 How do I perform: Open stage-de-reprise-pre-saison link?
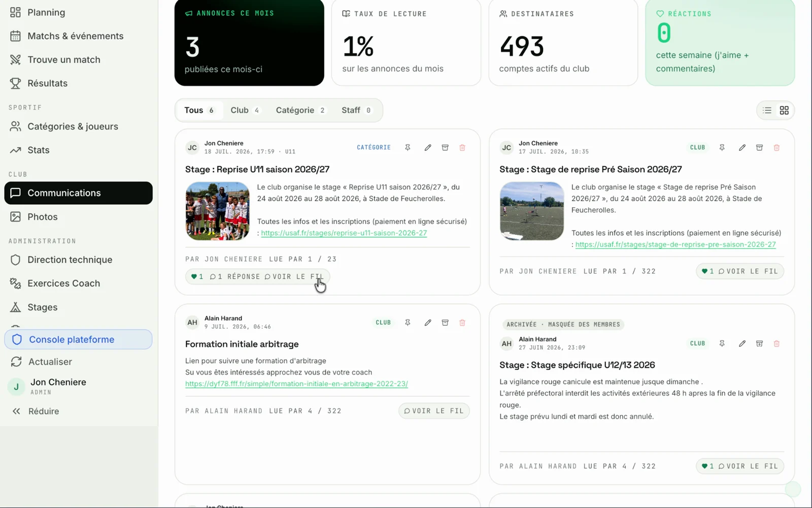click(675, 244)
